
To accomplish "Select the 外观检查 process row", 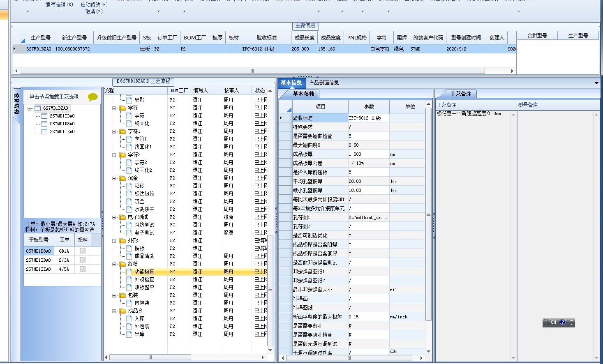I will point(186,279).
